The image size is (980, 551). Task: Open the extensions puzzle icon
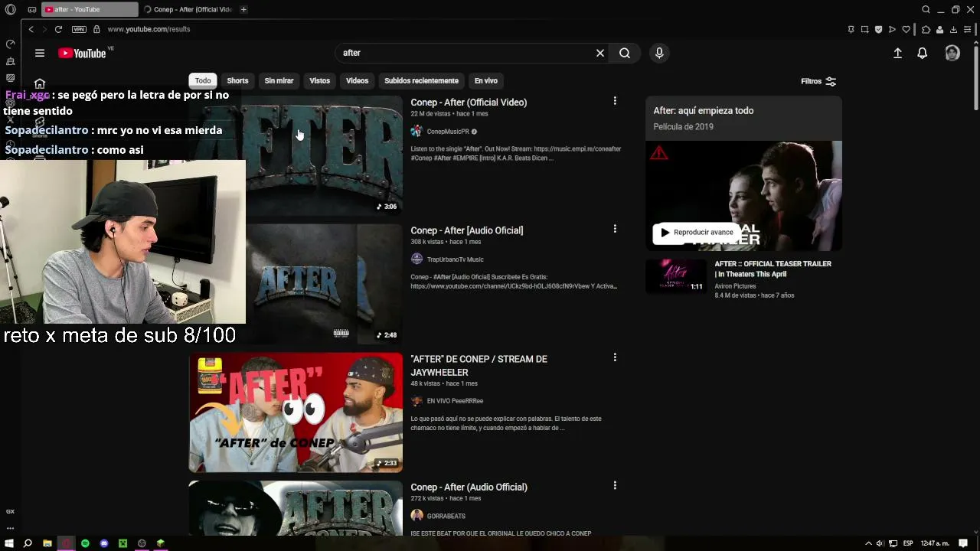pyautogui.click(x=926, y=29)
